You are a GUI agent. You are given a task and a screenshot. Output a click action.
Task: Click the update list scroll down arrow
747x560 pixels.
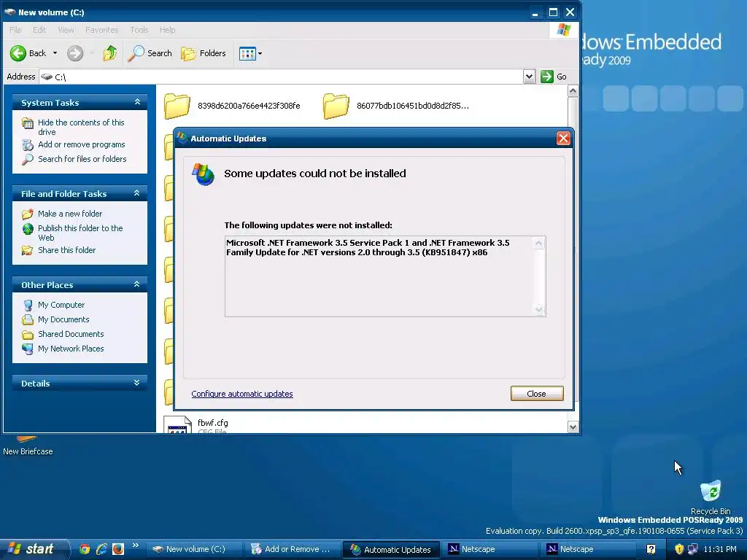tap(539, 309)
